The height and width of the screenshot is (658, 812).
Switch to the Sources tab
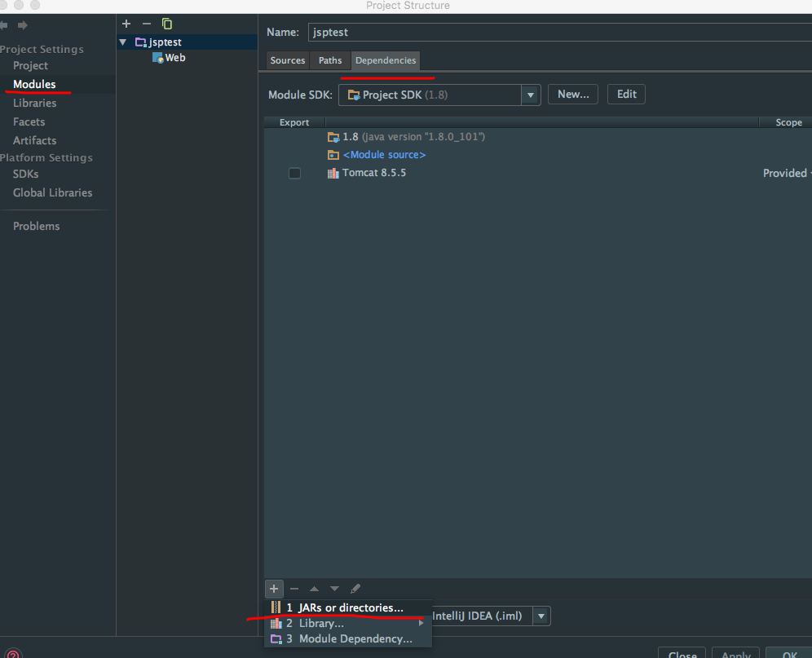pyautogui.click(x=288, y=60)
